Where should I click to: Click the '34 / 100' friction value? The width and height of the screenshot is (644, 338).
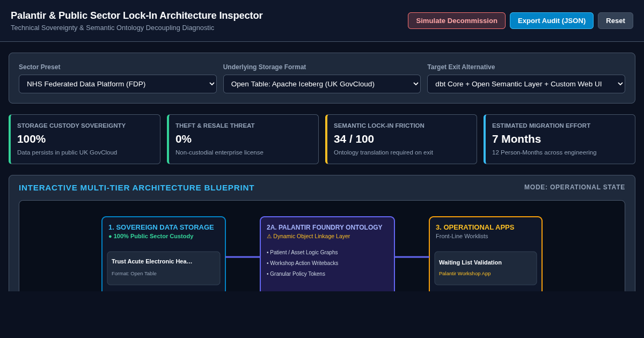(x=354, y=139)
